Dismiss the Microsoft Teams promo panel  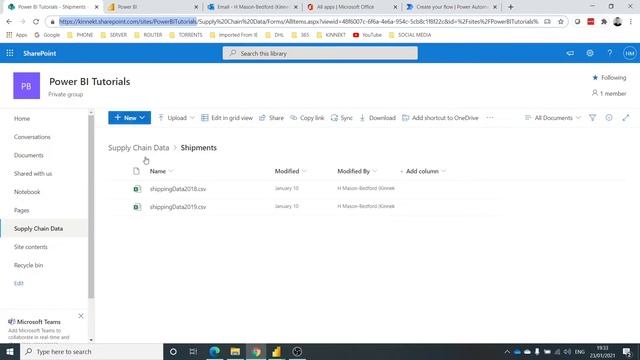(x=81, y=316)
